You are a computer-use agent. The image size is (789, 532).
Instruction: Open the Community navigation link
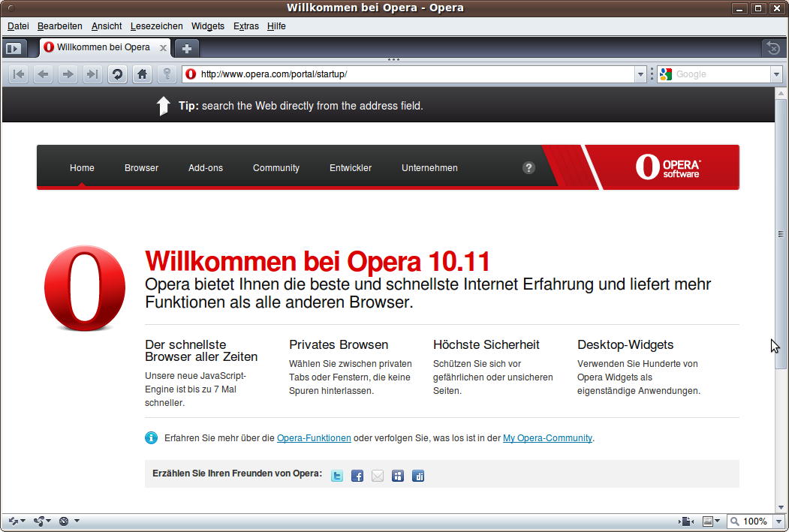click(276, 168)
